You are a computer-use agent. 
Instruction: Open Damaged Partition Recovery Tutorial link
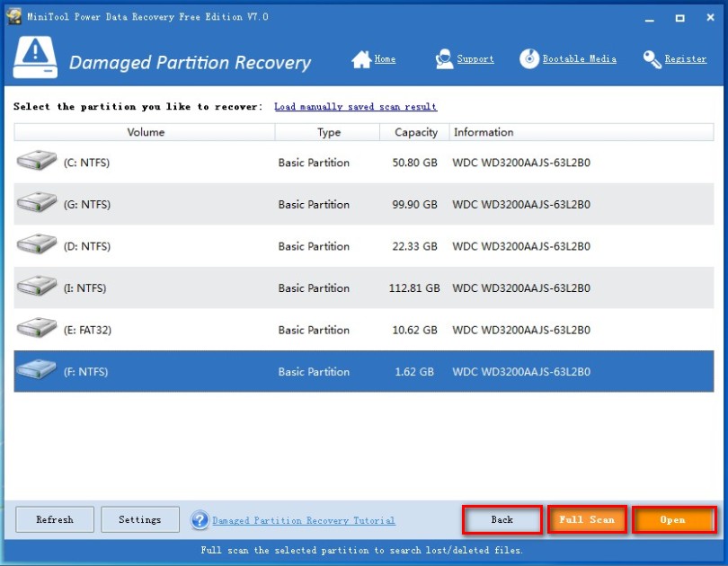[304, 520]
